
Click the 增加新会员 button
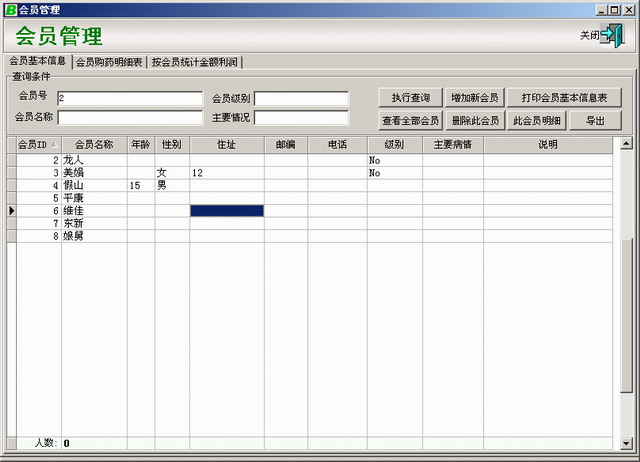click(473, 98)
